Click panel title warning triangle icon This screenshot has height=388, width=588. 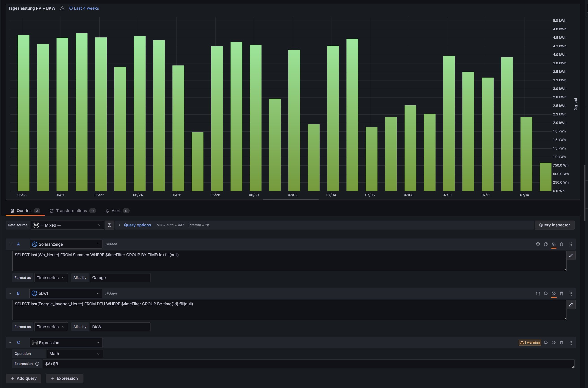[x=62, y=9]
